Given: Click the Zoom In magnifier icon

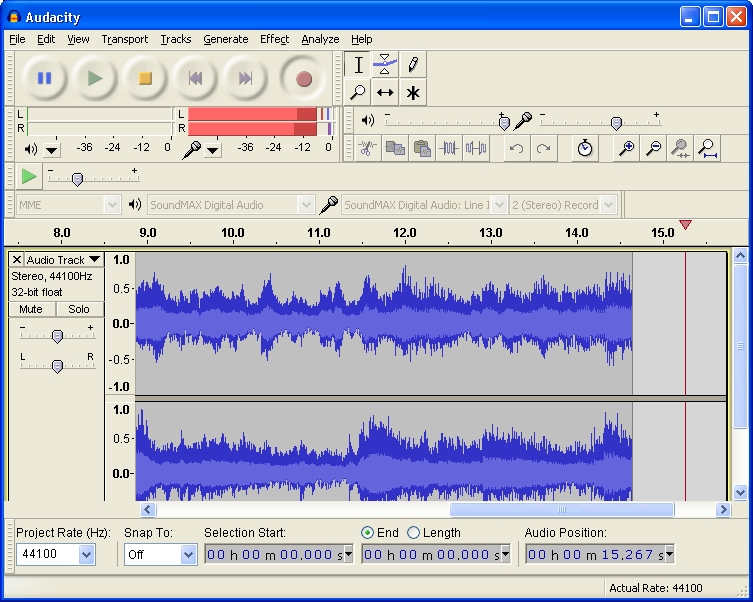Looking at the screenshot, I should [626, 149].
